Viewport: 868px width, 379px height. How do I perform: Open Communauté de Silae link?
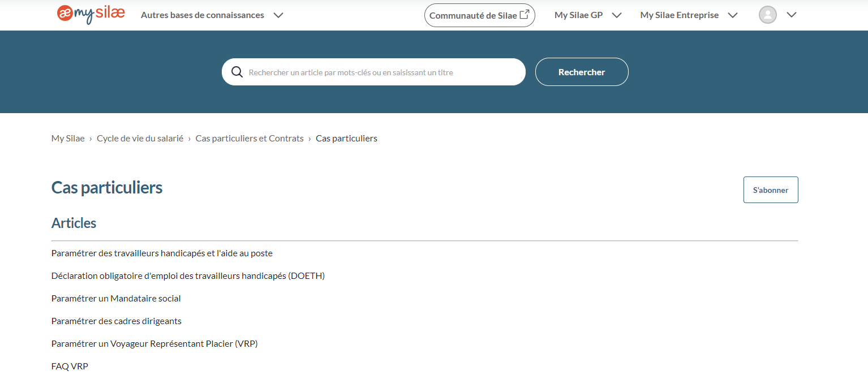(x=473, y=15)
